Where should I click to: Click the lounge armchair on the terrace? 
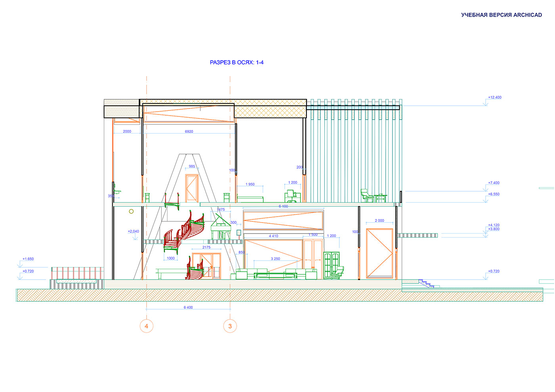pos(366,196)
